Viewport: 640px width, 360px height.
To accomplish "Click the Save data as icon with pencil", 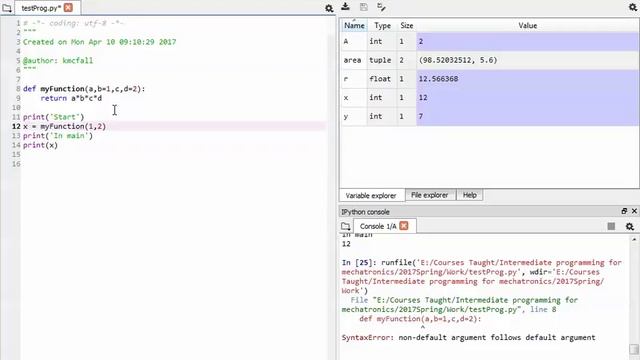I will (382, 7).
